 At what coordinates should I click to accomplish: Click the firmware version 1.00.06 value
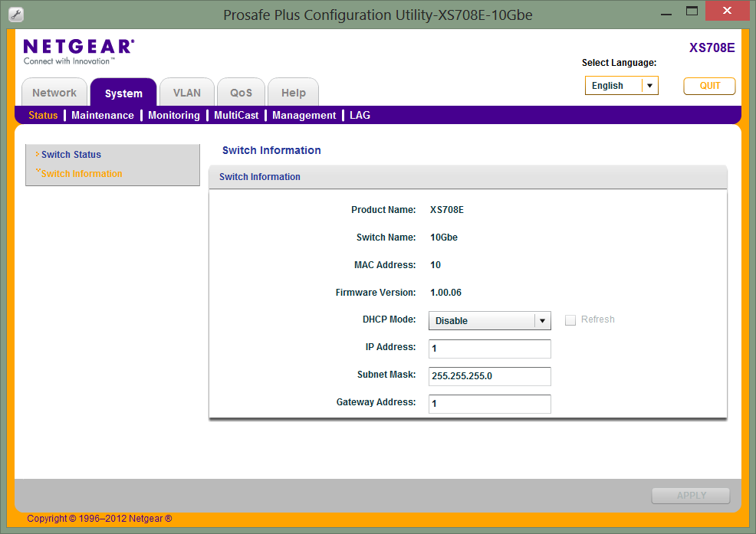tap(445, 293)
